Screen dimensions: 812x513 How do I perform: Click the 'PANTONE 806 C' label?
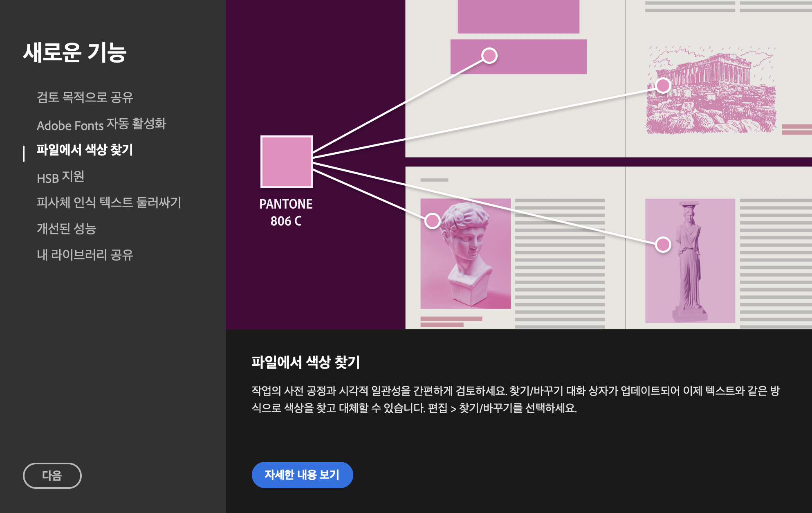286,212
